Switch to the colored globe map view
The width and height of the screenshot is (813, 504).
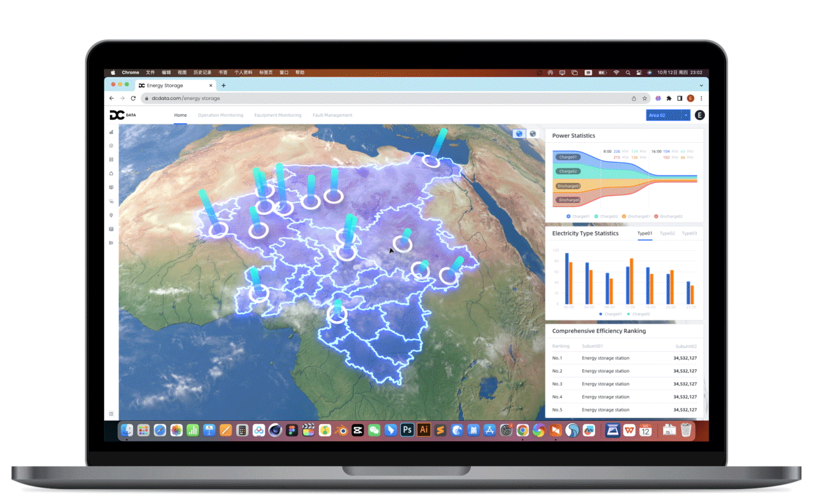519,134
